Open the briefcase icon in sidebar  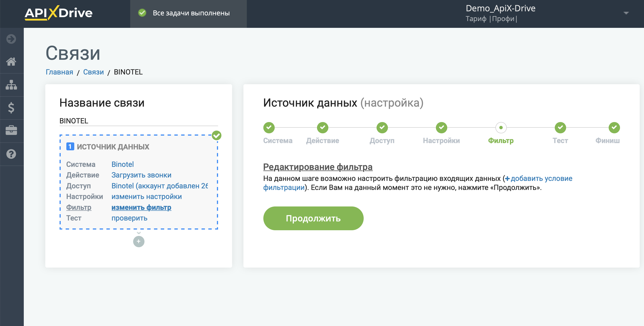coord(11,130)
